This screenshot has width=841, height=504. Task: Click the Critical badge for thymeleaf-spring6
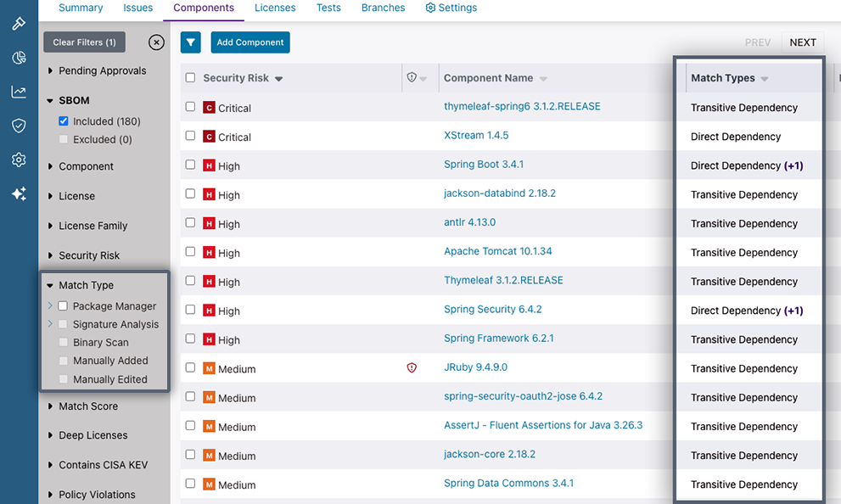(209, 108)
